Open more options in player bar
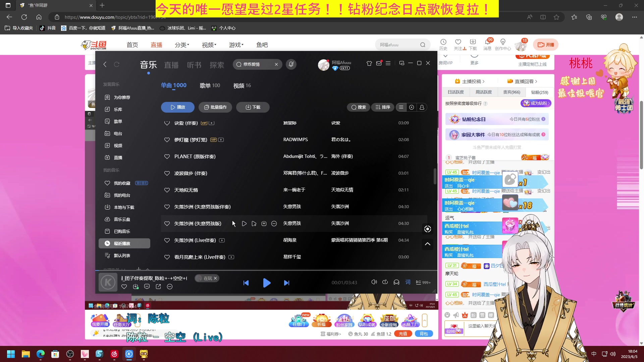 click(x=170, y=287)
